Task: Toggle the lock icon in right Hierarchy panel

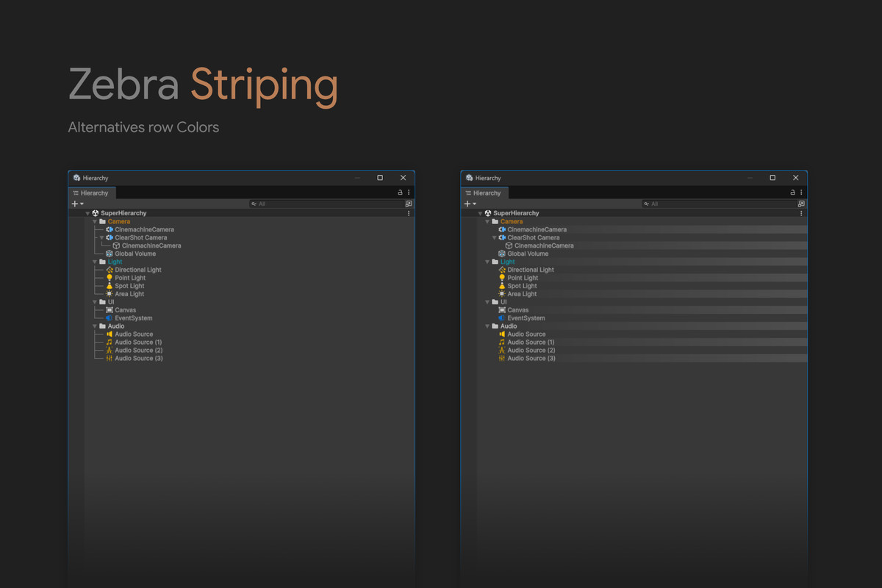Action: point(792,193)
